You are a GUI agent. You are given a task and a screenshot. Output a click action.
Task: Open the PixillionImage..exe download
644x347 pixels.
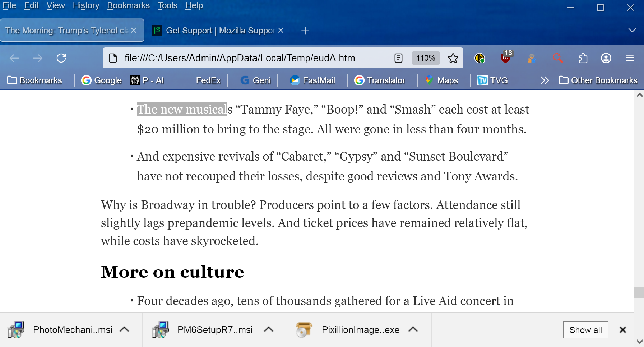pos(347,330)
